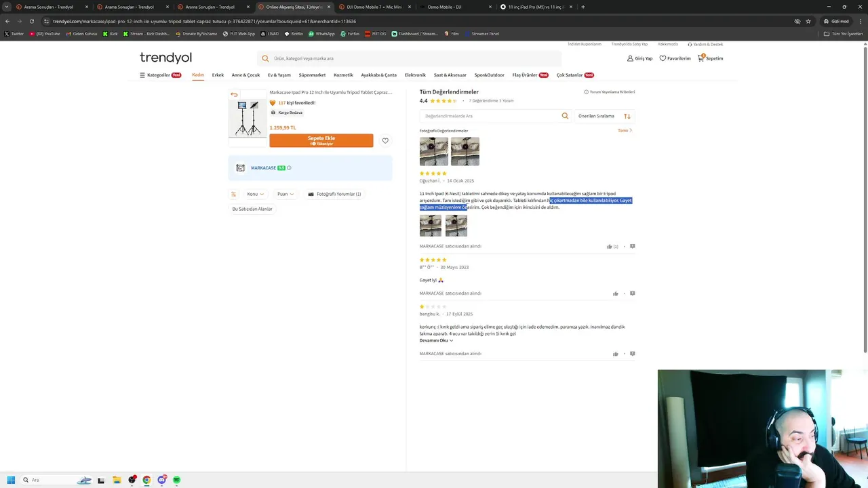This screenshot has height=488, width=868.
Task: Open the Önerilen Sıralama sort dropdown
Action: (x=604, y=116)
